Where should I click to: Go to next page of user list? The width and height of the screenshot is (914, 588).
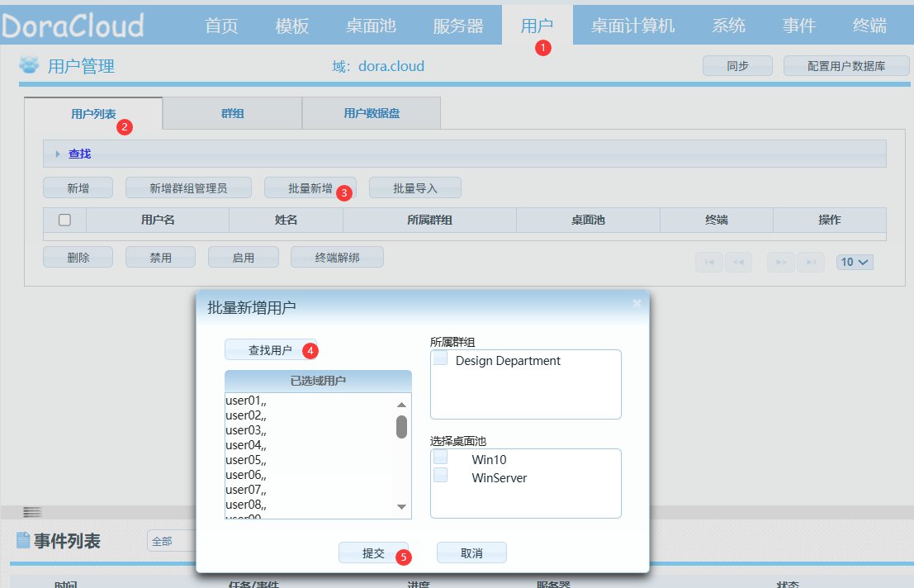pos(780,263)
